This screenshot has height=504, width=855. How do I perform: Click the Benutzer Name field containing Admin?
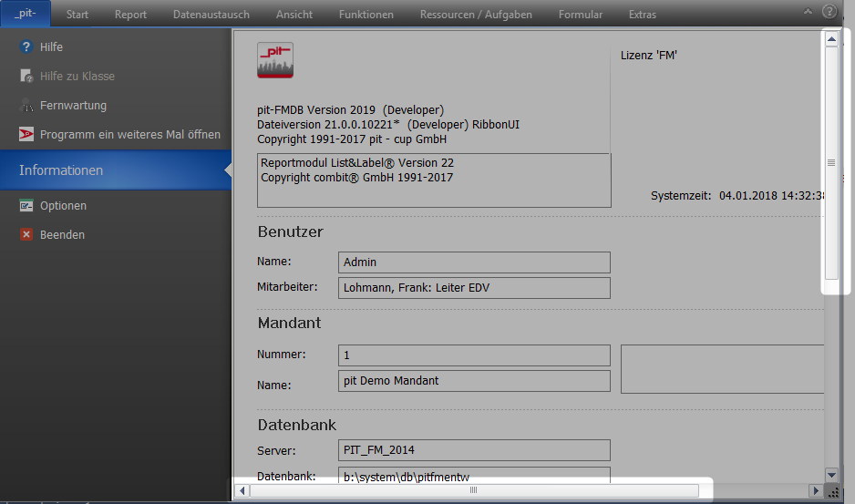click(474, 262)
